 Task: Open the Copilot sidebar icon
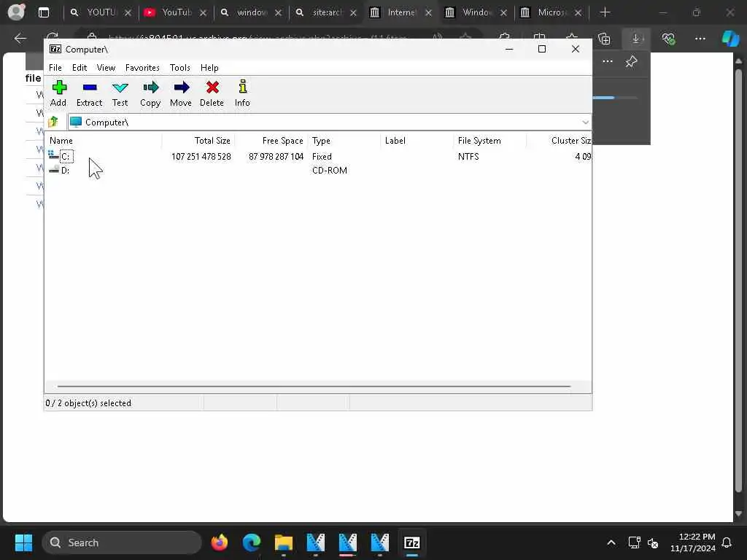pyautogui.click(x=730, y=39)
